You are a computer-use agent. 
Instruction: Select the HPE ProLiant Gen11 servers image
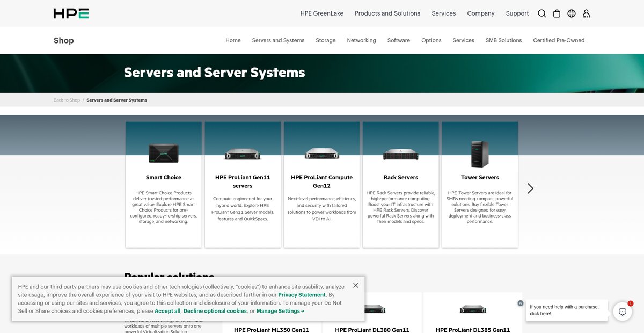coord(243,154)
